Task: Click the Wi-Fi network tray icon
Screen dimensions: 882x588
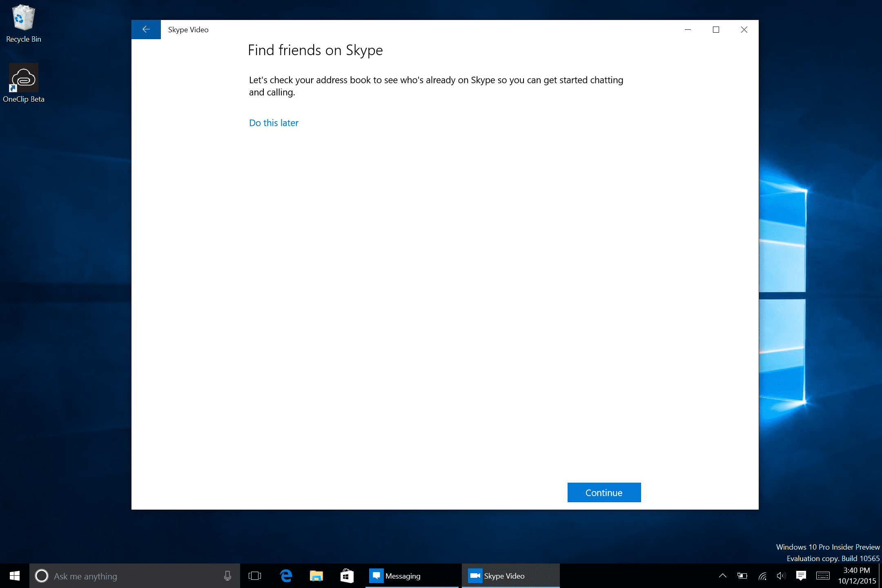Action: [762, 576]
